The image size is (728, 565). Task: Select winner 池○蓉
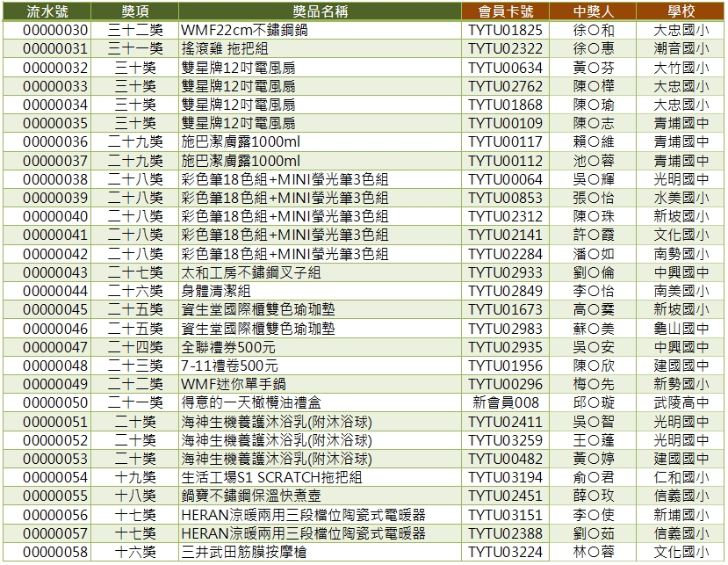coord(594,161)
